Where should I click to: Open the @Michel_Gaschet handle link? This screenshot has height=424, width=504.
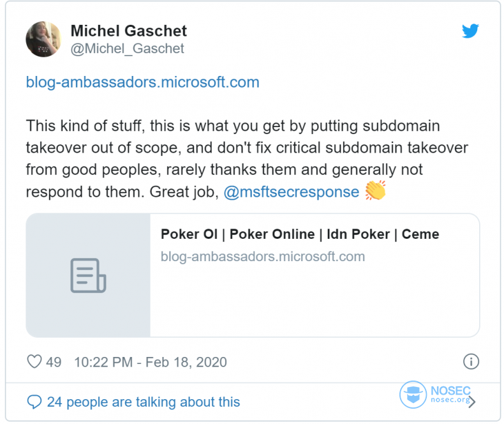(127, 49)
